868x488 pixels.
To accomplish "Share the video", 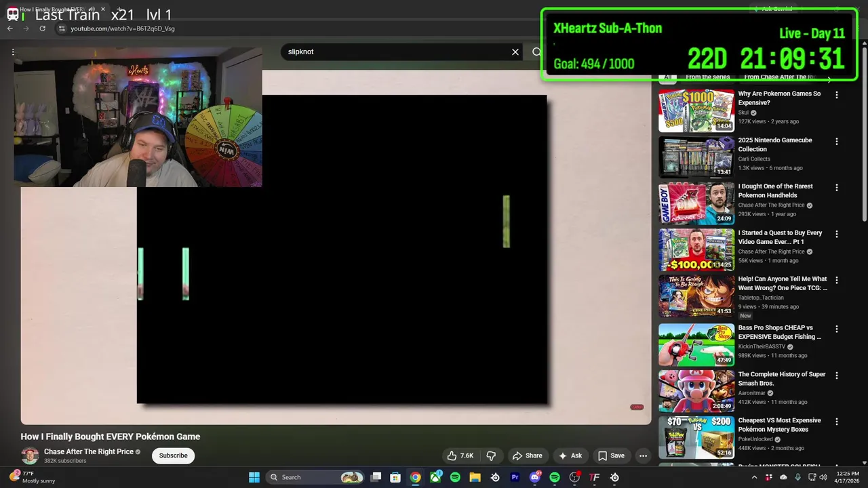I will 527,455.
